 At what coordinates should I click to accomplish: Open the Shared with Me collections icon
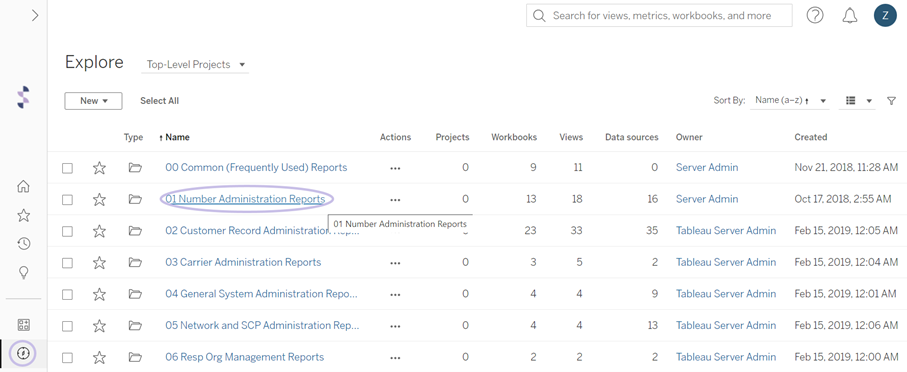tap(23, 325)
